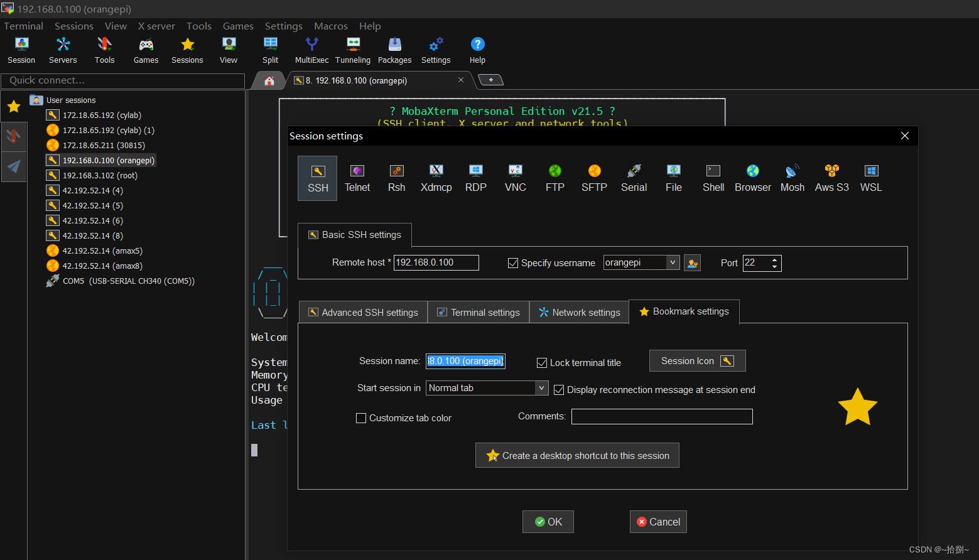Click the Port number stepper arrows
Image resolution: width=979 pixels, height=560 pixels.
(774, 263)
